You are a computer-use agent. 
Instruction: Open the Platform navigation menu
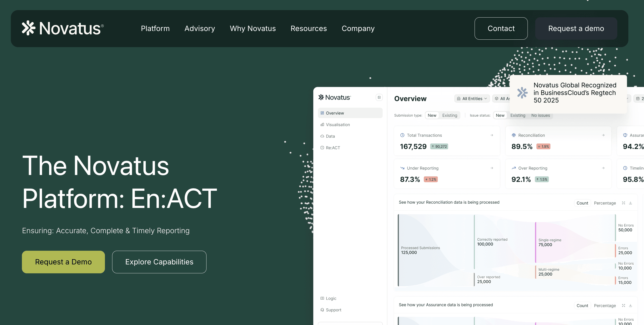pyautogui.click(x=155, y=28)
